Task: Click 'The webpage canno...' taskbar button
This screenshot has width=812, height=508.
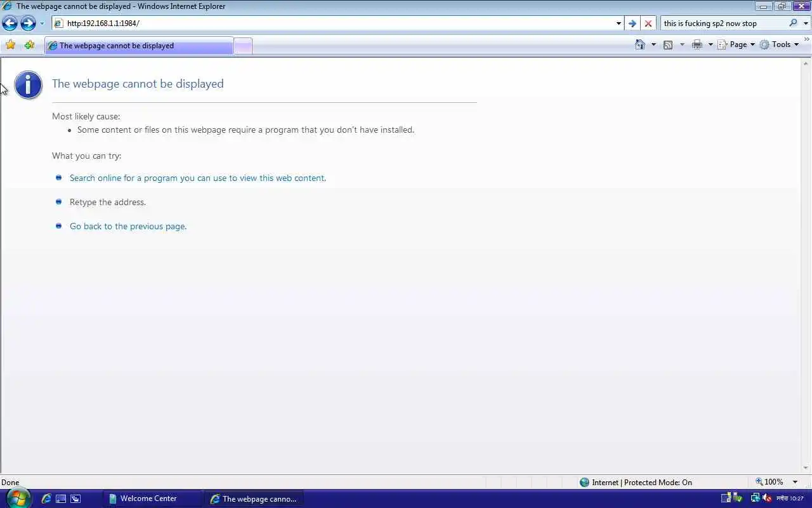Action: (254, 498)
